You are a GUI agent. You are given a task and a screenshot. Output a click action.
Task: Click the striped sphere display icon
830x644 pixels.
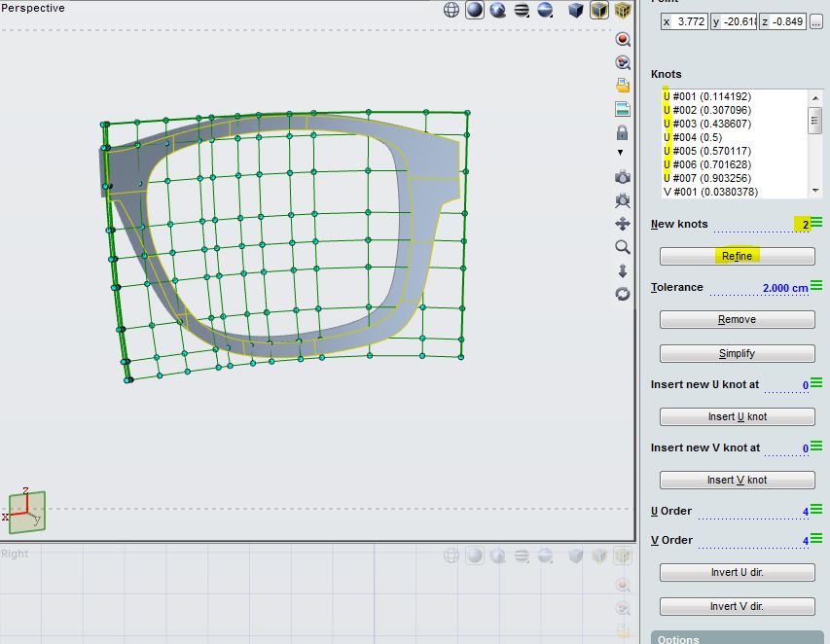(x=522, y=10)
